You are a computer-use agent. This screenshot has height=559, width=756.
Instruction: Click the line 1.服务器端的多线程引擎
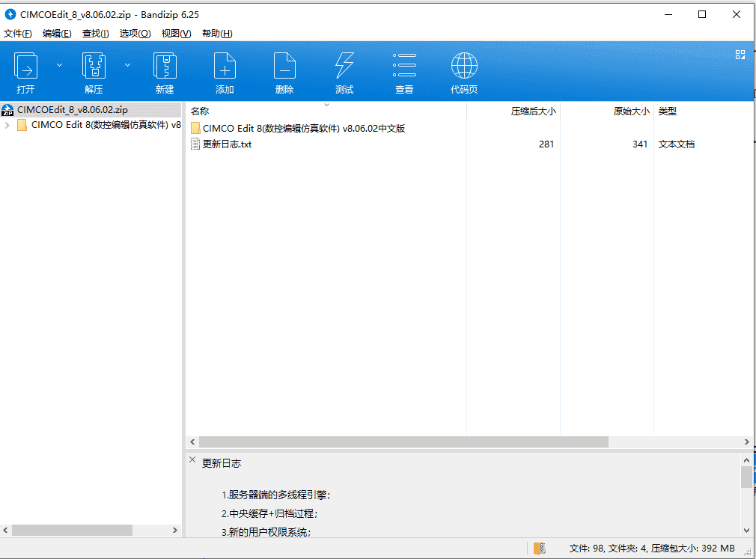point(275,495)
